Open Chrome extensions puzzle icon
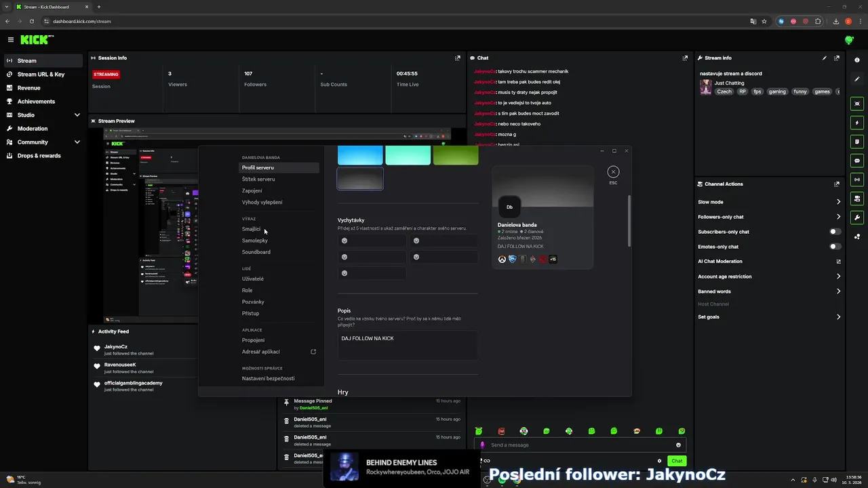This screenshot has height=488, width=868. (818, 21)
